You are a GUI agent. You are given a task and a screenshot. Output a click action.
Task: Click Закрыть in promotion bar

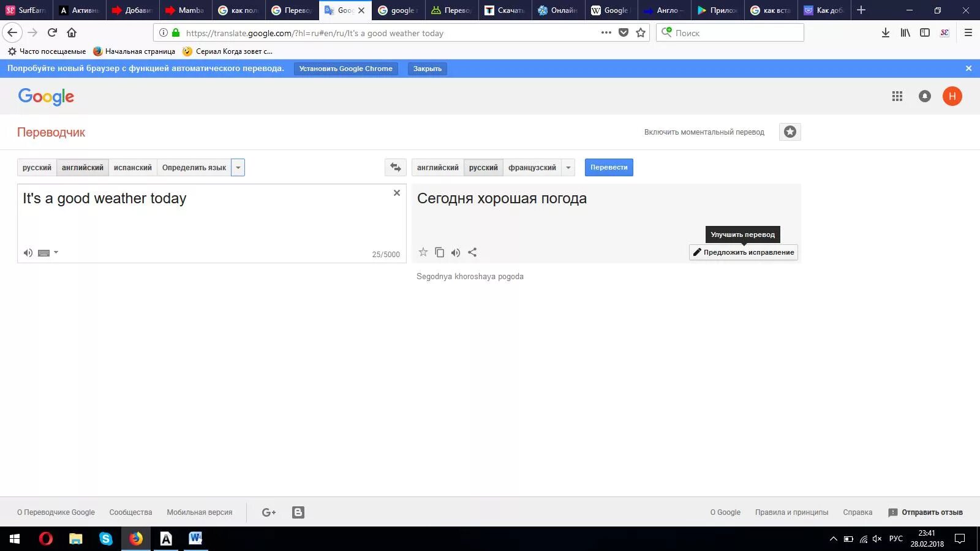[428, 69]
